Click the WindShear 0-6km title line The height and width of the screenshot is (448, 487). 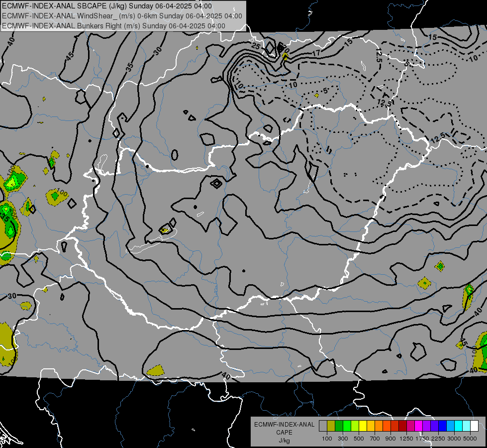point(122,16)
